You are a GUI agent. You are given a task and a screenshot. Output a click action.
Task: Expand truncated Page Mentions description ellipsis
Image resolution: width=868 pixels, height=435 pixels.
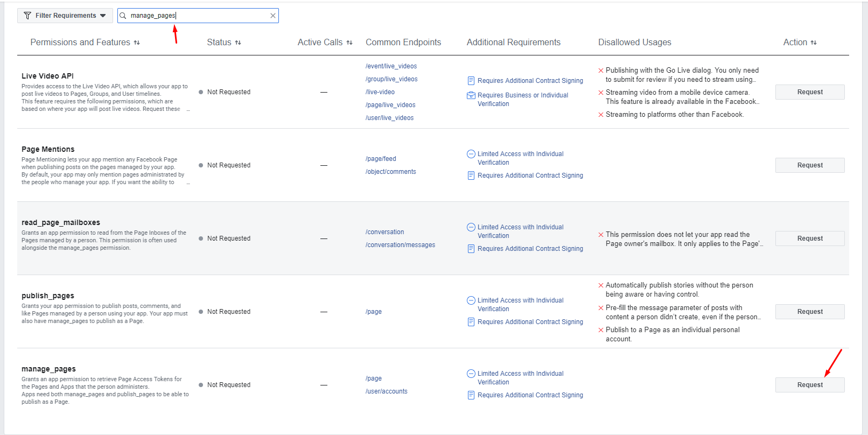[188, 183]
